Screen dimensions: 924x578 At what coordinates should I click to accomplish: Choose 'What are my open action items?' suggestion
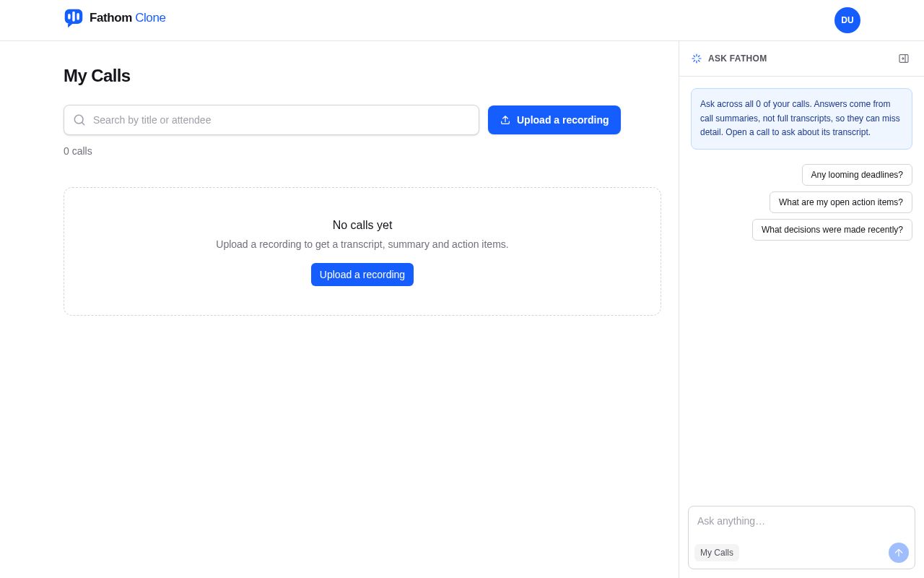(841, 202)
